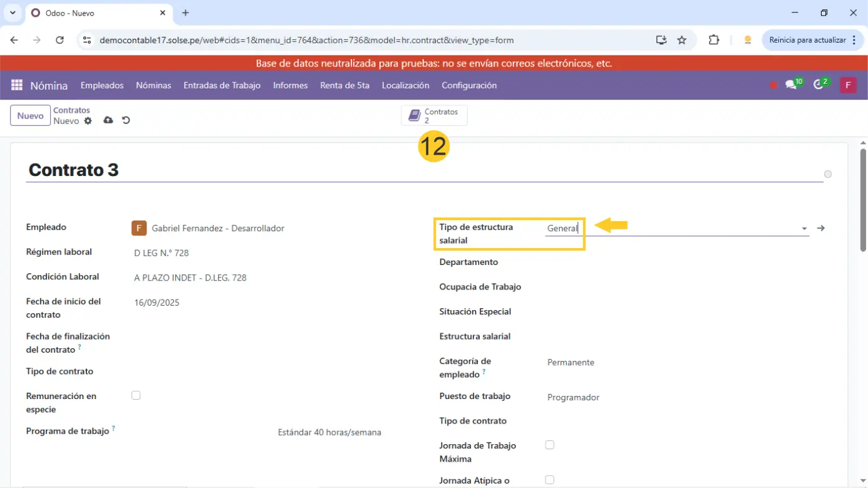Click the Nuevo button
This screenshot has height=488, width=868.
pyautogui.click(x=30, y=116)
